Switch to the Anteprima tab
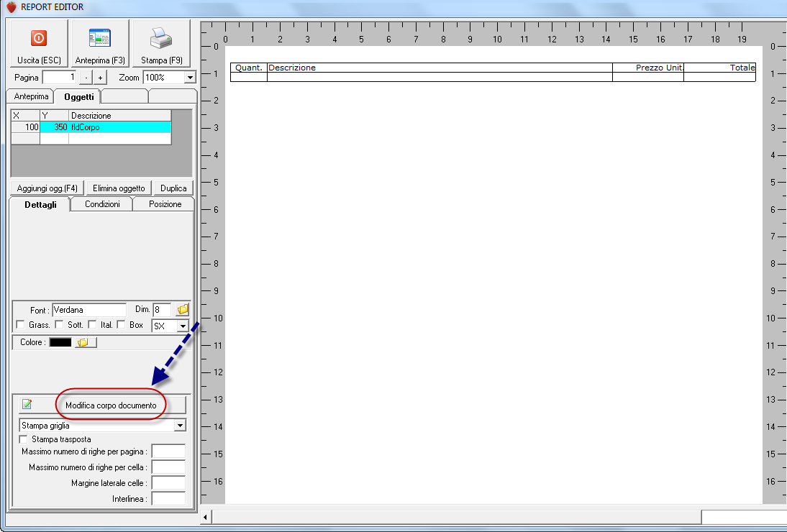The height and width of the screenshot is (532, 787). (x=31, y=96)
